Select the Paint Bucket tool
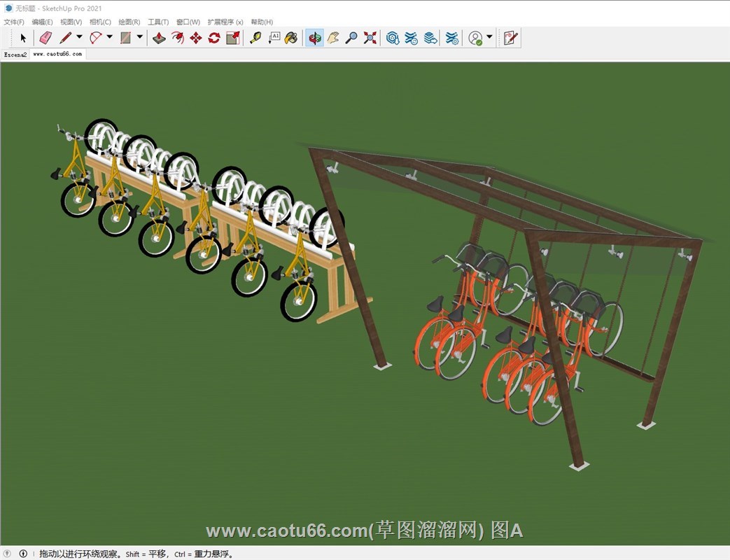 point(291,38)
